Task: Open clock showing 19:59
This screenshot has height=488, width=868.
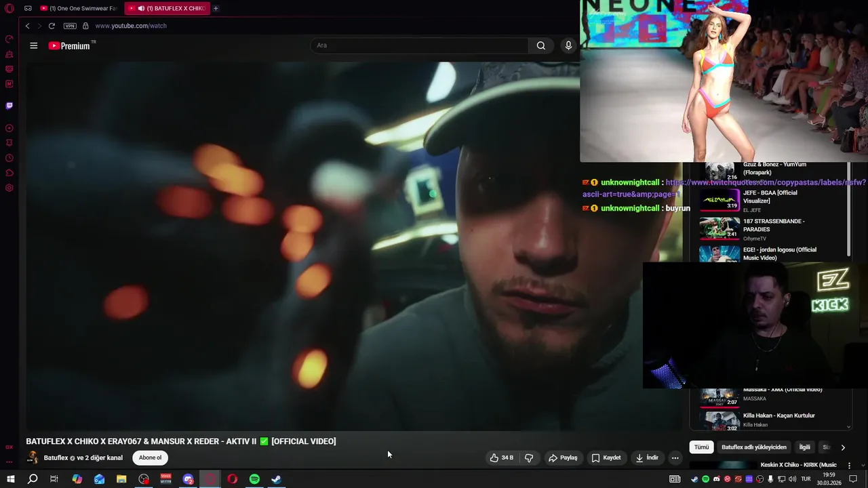Action: click(x=829, y=479)
